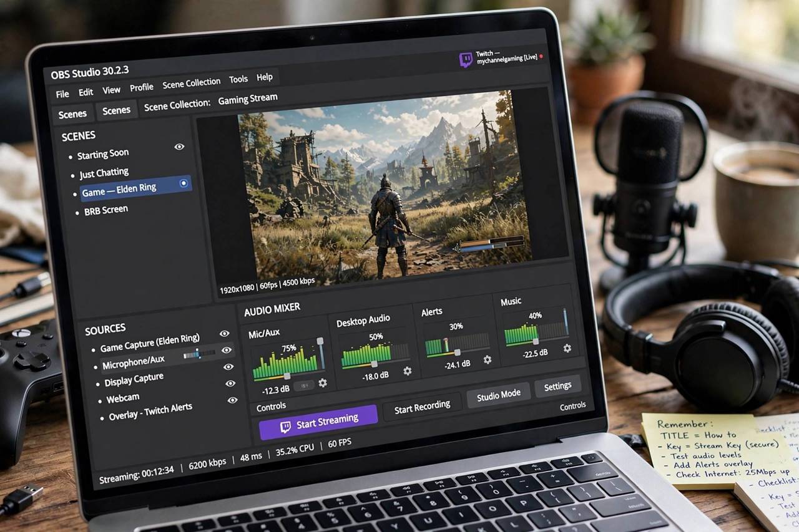
Task: Select the BRB Screen scene
Action: pyautogui.click(x=105, y=211)
